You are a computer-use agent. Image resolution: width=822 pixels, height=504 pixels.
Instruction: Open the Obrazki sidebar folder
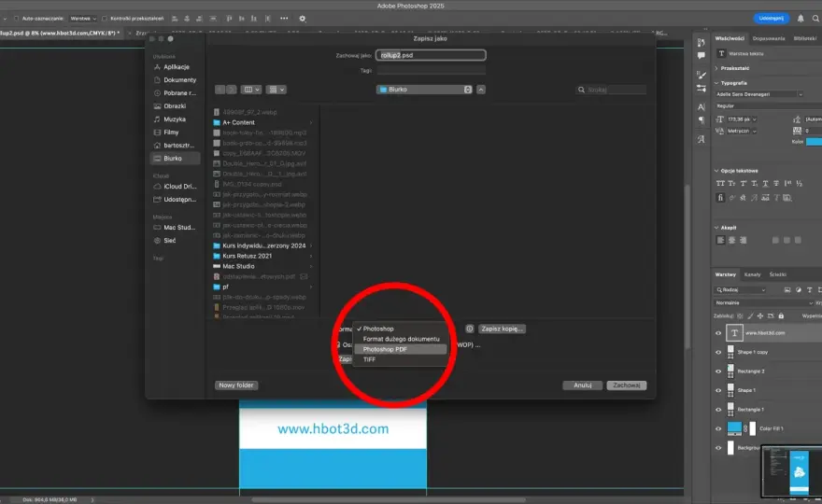click(x=176, y=105)
